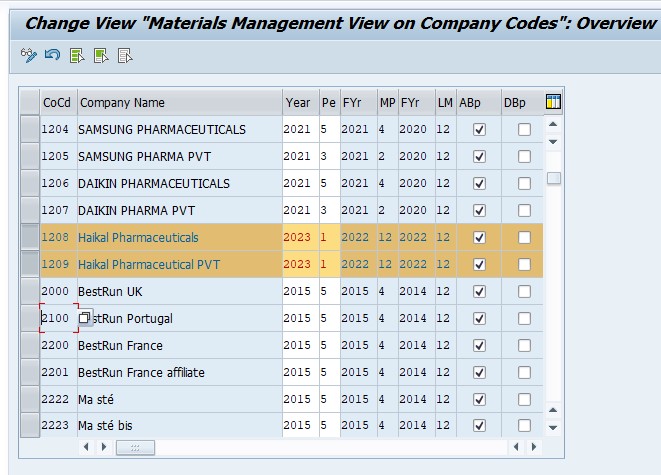Click the company code 1207 cell

click(x=59, y=210)
